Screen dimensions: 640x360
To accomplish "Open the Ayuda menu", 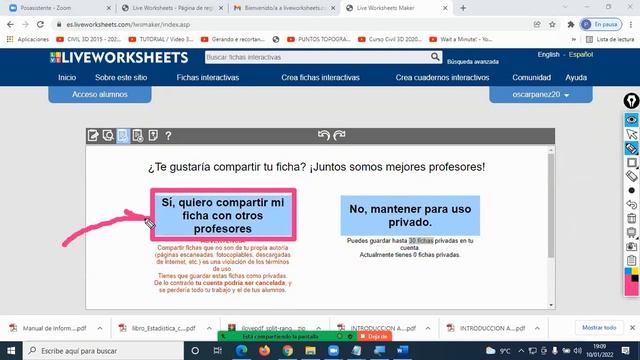I will (x=576, y=78).
